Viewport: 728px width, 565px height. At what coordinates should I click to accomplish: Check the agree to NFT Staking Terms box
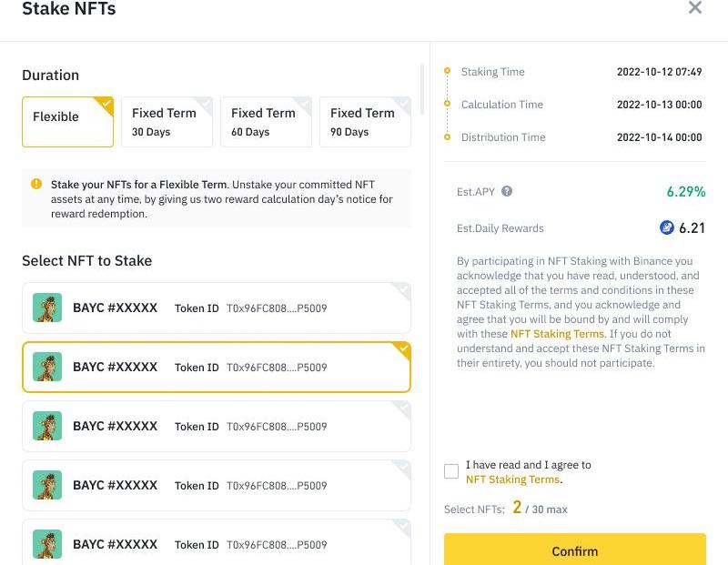(451, 470)
